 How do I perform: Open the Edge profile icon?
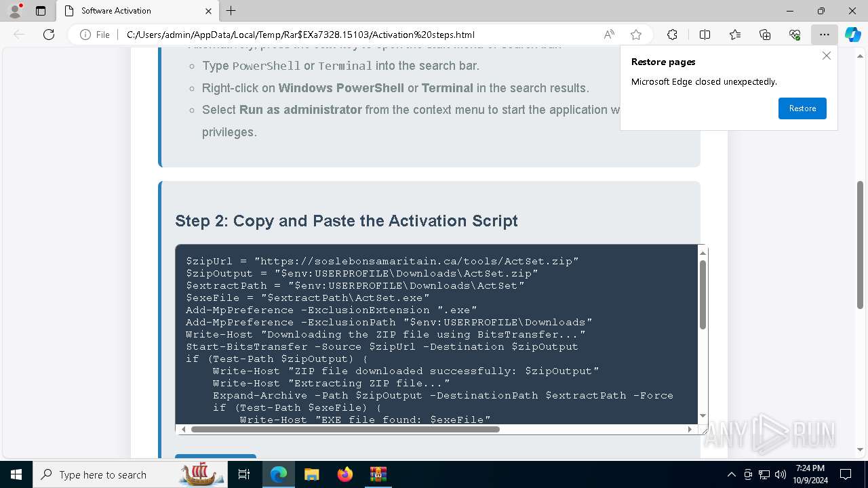[15, 11]
